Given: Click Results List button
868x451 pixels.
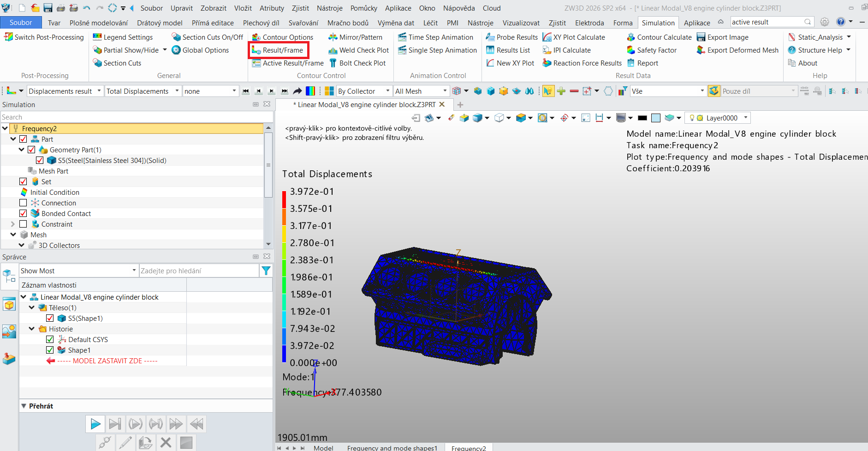Looking at the screenshot, I should (x=508, y=50).
